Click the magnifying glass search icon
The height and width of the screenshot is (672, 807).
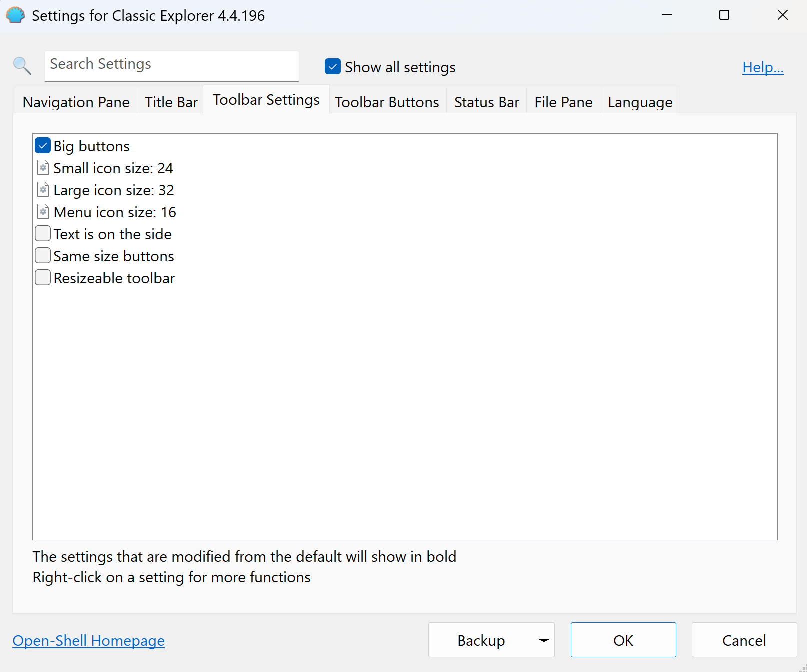[22, 66]
